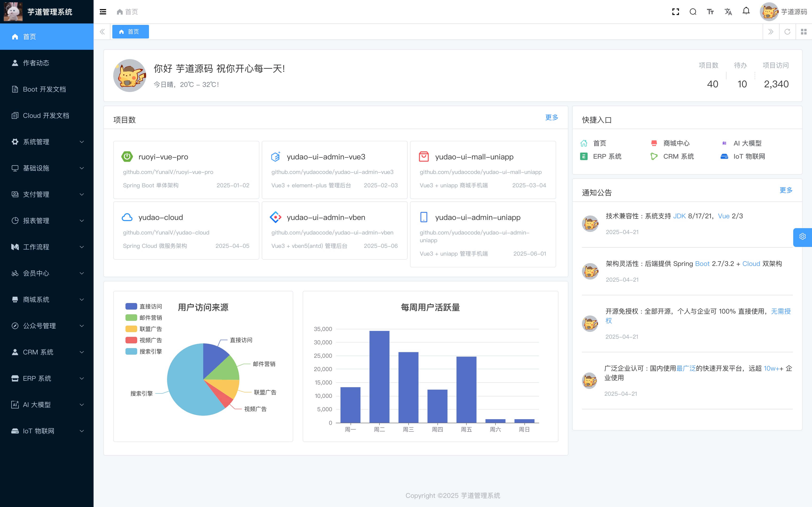The width and height of the screenshot is (812, 507).
Task: Open the language translation icon
Action: coord(728,12)
